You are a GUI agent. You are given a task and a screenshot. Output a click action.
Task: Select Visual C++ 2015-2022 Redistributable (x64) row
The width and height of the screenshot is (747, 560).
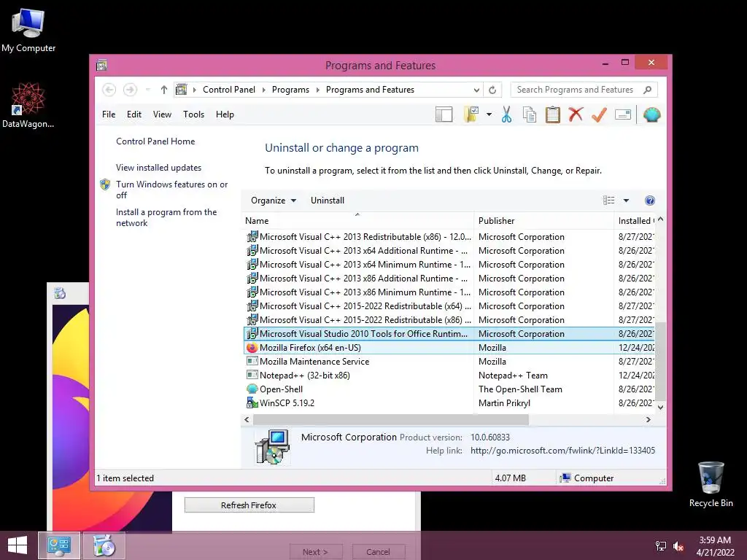point(449,306)
